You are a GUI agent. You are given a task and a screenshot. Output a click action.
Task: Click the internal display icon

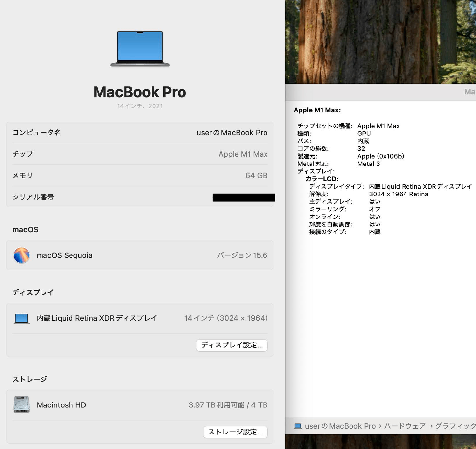pyautogui.click(x=21, y=318)
